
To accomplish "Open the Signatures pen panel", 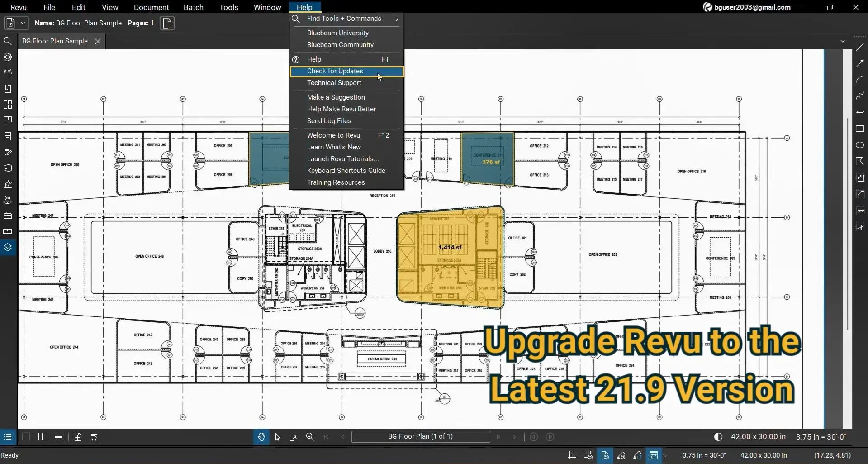I will click(8, 184).
